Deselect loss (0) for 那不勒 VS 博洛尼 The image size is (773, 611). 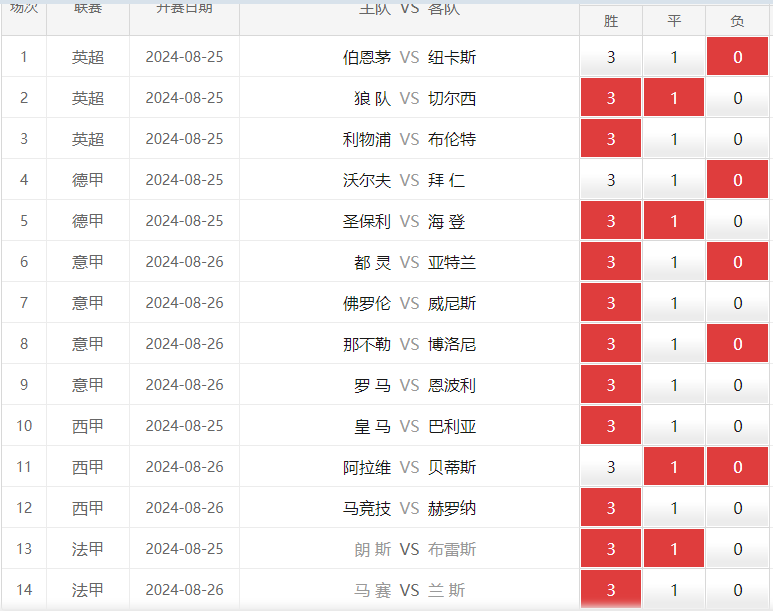pyautogui.click(x=738, y=343)
